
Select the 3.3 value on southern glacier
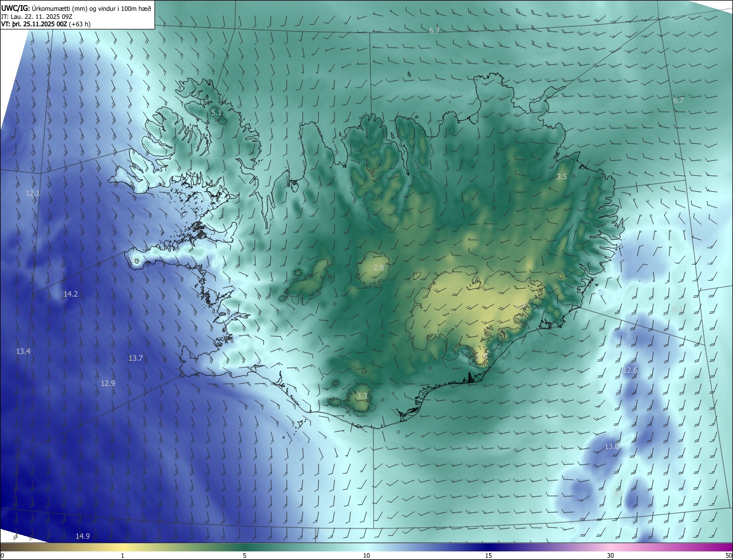[362, 396]
